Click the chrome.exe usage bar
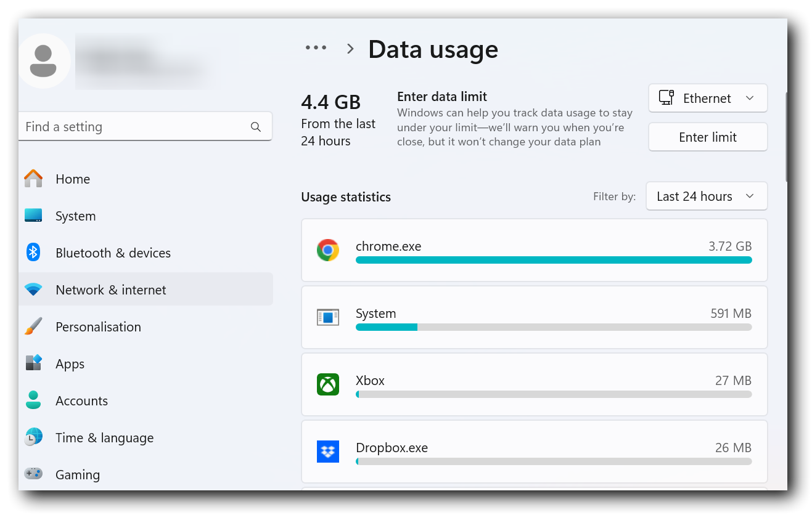 (x=553, y=260)
